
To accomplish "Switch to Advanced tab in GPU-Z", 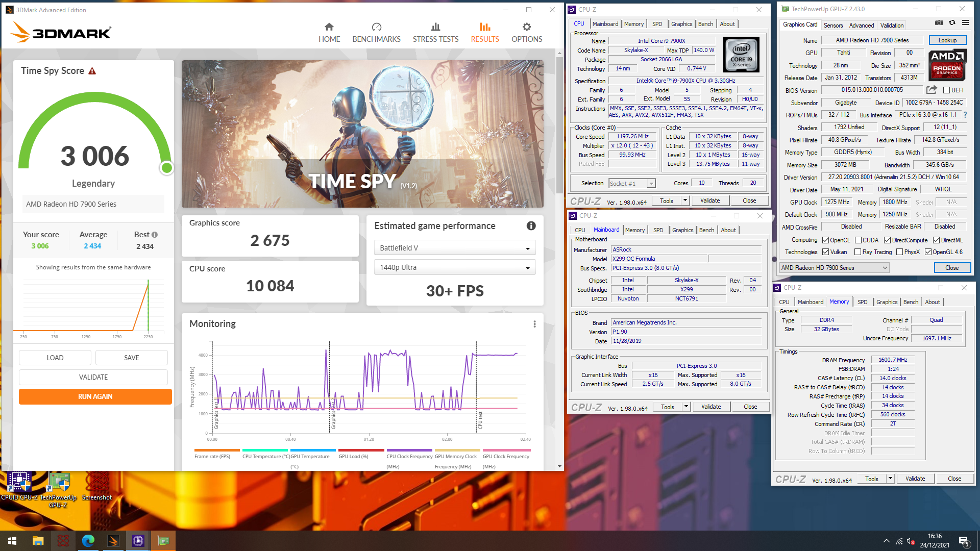I will (x=862, y=26).
